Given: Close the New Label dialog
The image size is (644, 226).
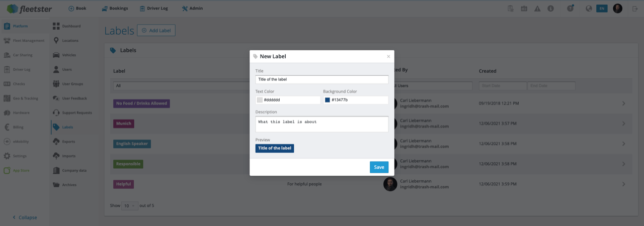Looking at the screenshot, I should [388, 57].
